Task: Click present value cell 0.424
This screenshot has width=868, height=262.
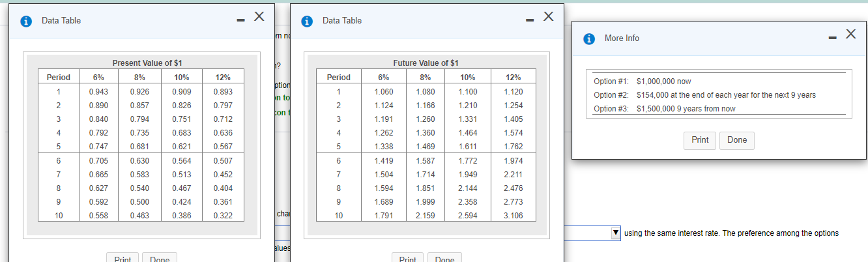Action: click(181, 202)
